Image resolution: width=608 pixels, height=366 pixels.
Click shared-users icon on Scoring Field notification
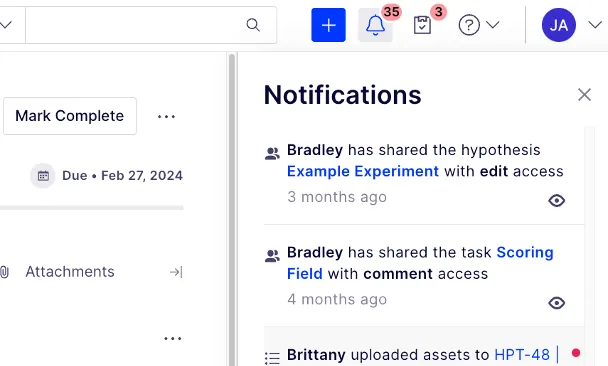pyautogui.click(x=272, y=256)
